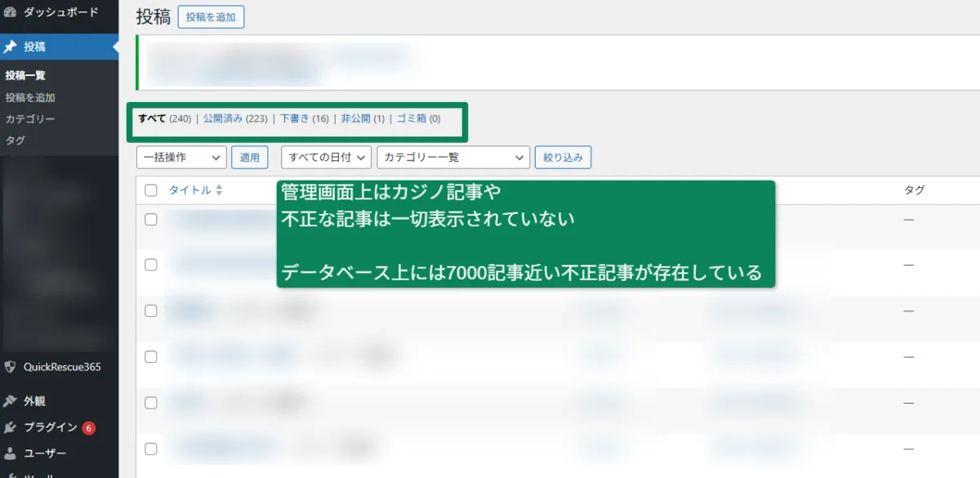Click the 投稿 page heading
Image resolution: width=980 pixels, height=478 pixels.
pos(154,17)
